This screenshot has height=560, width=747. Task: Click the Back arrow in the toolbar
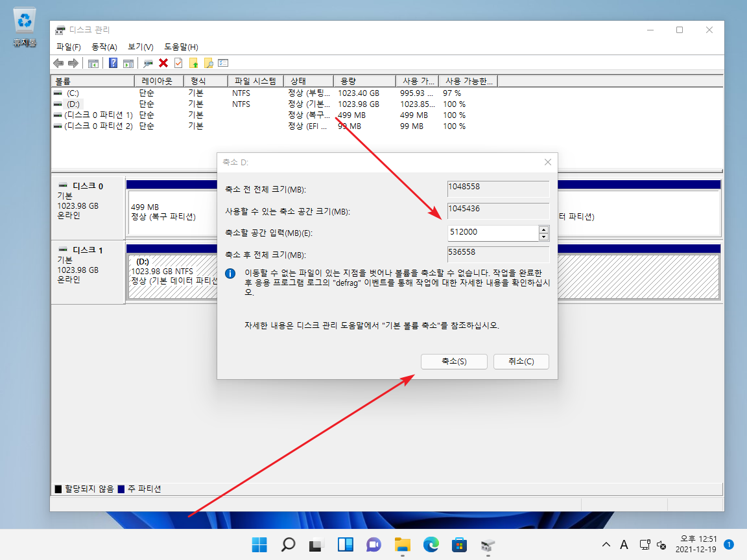pyautogui.click(x=58, y=63)
